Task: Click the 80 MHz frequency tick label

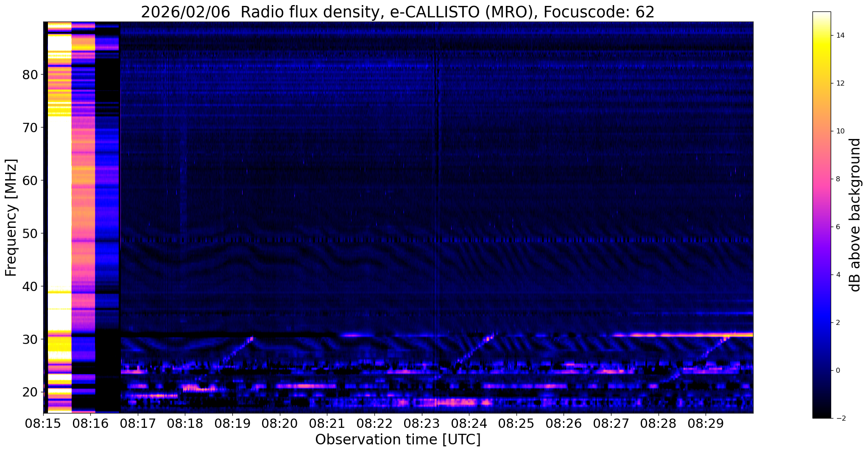Action: pyautogui.click(x=30, y=75)
